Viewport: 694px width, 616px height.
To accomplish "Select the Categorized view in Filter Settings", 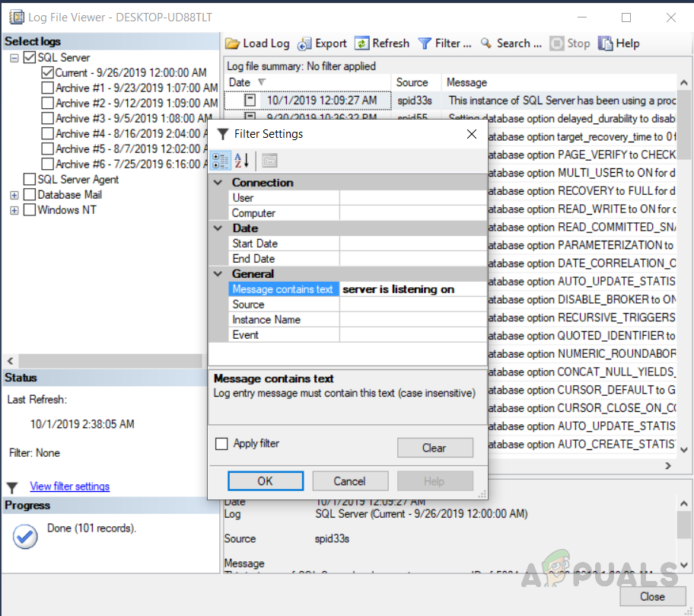I will point(221,160).
